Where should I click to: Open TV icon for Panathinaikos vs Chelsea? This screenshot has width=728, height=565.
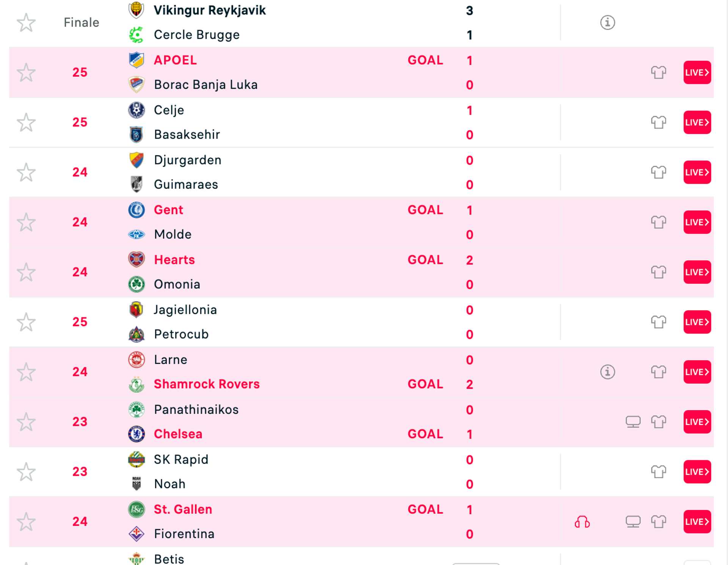click(633, 422)
